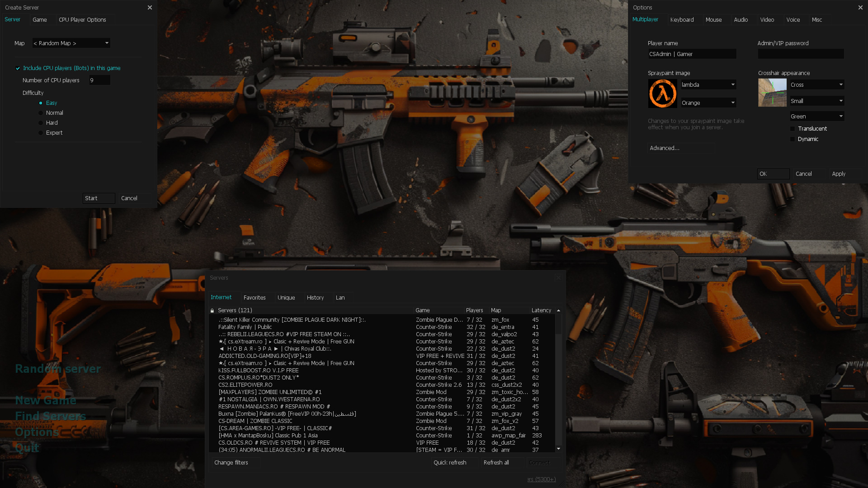This screenshot has width=868, height=488.
Task: Sort by Game column header
Action: tap(439, 310)
